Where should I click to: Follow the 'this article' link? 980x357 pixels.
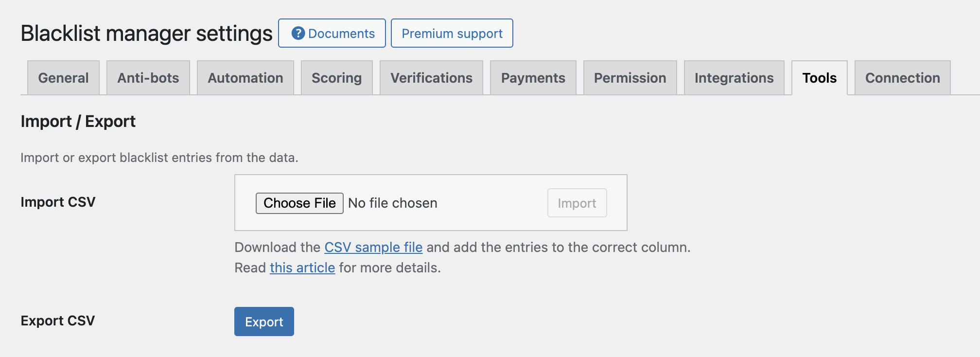pos(302,268)
